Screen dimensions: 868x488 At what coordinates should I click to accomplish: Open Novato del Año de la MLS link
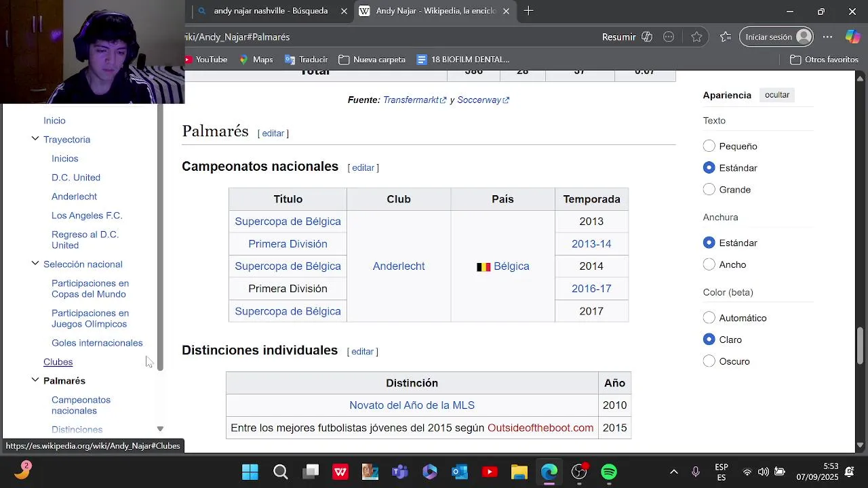(412, 405)
